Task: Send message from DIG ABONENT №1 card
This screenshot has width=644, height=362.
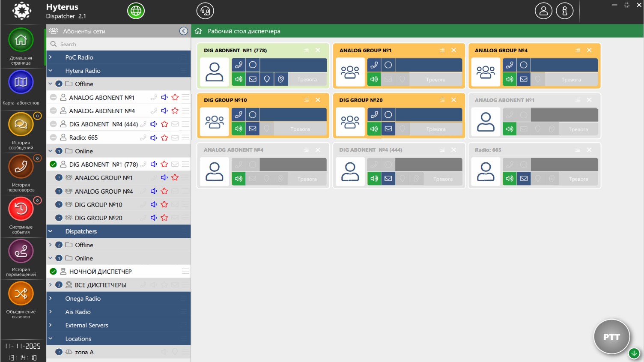Action: [253, 79]
